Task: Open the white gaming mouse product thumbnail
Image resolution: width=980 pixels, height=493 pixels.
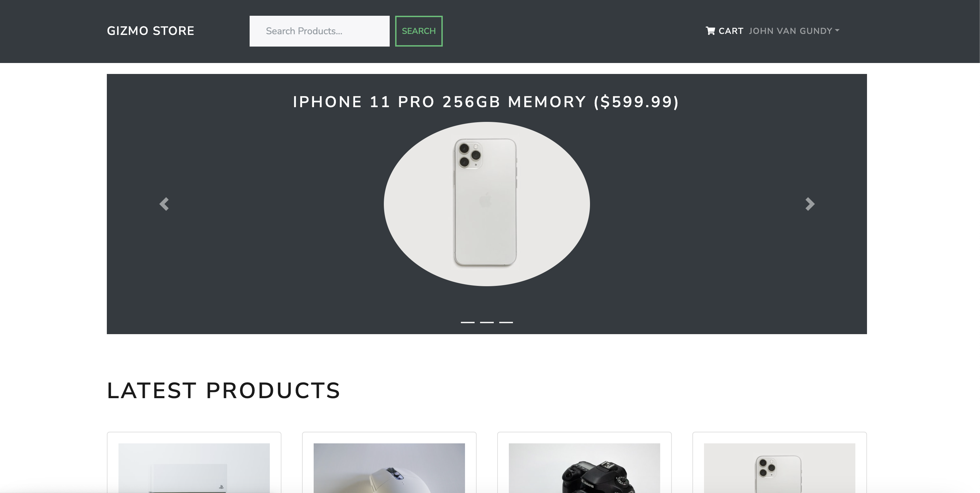Action: pos(389,468)
